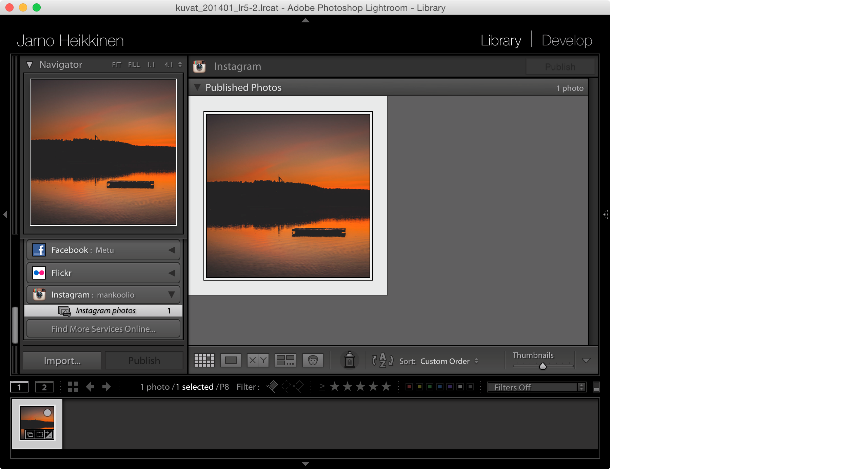Viewport: 868px width, 469px height.
Task: Click the second window 2 display button
Action: click(44, 387)
